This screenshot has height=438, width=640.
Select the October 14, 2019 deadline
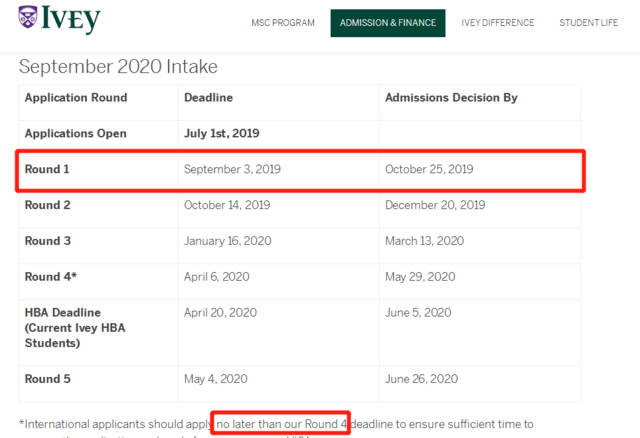(227, 205)
